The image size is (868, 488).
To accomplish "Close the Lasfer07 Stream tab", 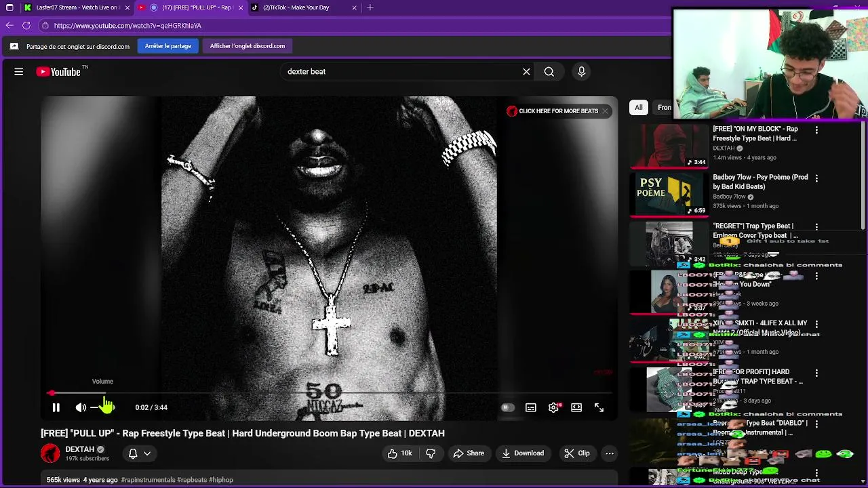I will [127, 7].
